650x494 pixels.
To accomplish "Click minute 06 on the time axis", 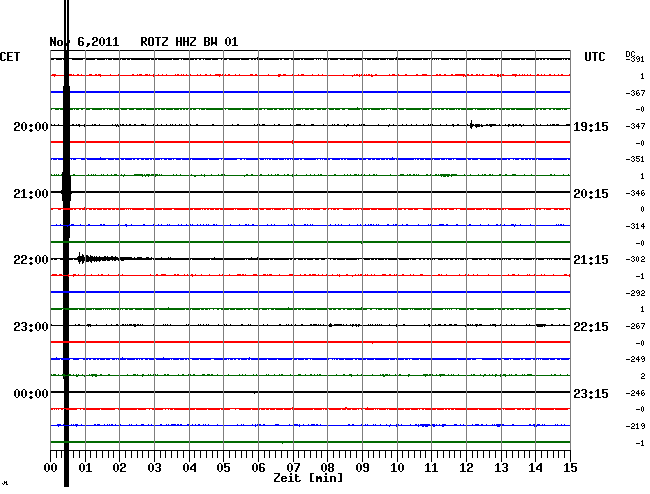I will [x=258, y=467].
